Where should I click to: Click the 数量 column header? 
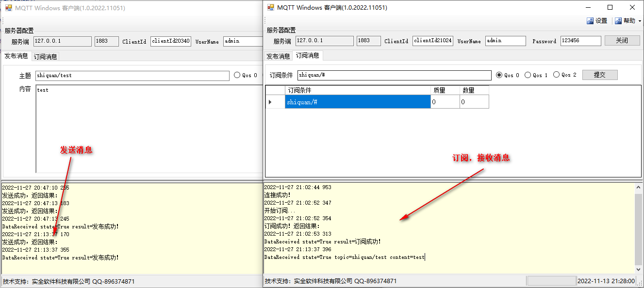coord(474,91)
